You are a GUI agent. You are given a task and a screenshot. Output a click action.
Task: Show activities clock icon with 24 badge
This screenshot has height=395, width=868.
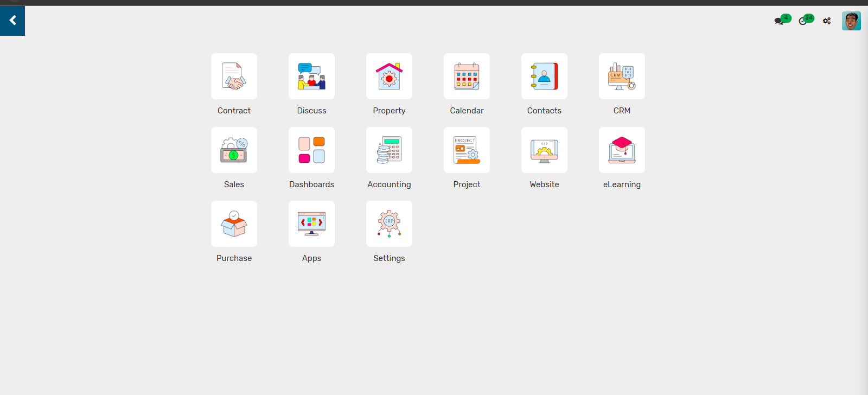tap(803, 21)
